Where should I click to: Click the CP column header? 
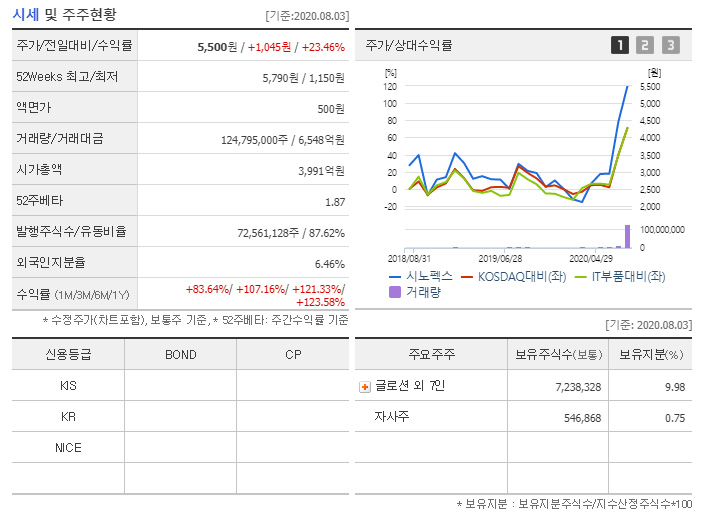coord(293,355)
